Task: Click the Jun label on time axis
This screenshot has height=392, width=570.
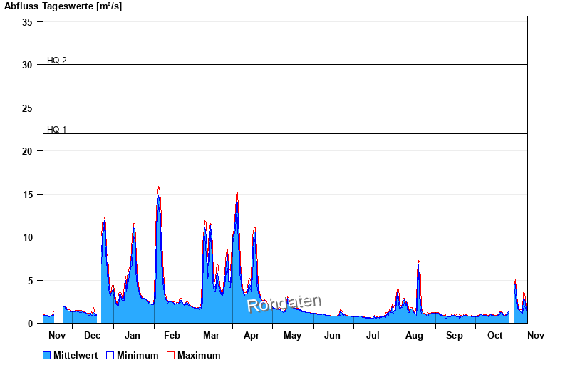Action: coord(333,335)
